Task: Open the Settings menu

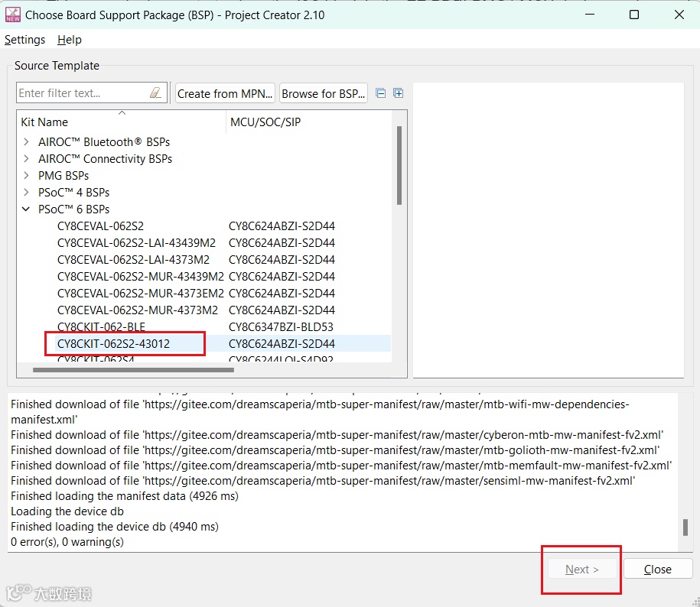Action: tap(24, 40)
